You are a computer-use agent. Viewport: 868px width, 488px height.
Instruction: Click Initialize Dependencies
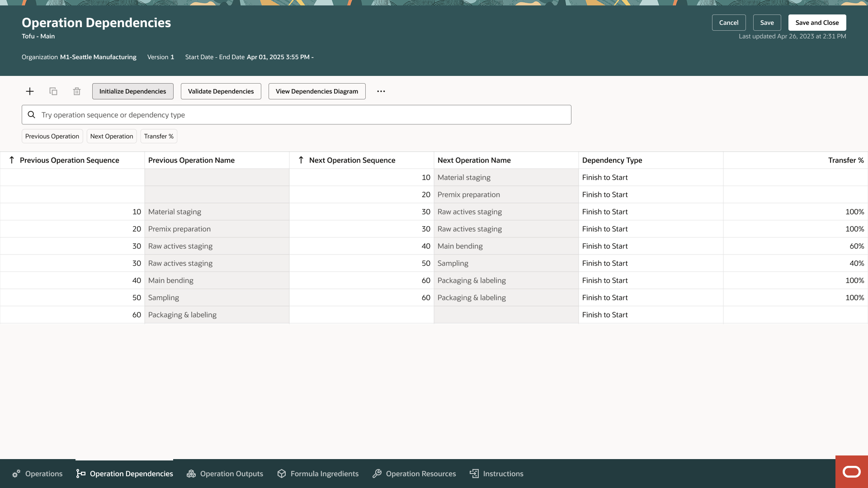click(x=133, y=91)
